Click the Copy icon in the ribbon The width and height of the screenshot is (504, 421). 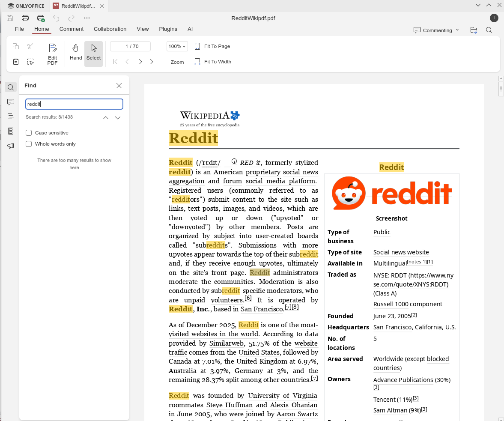tap(16, 46)
